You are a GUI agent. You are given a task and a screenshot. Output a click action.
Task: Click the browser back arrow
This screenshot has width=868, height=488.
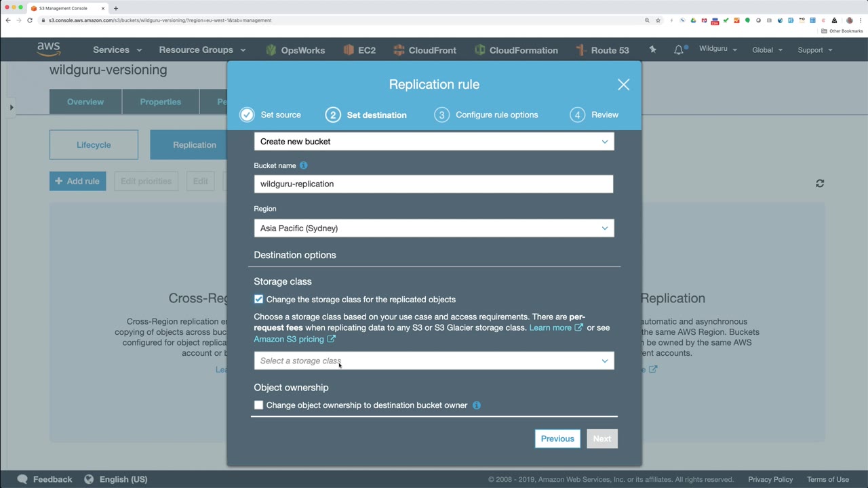(8, 20)
